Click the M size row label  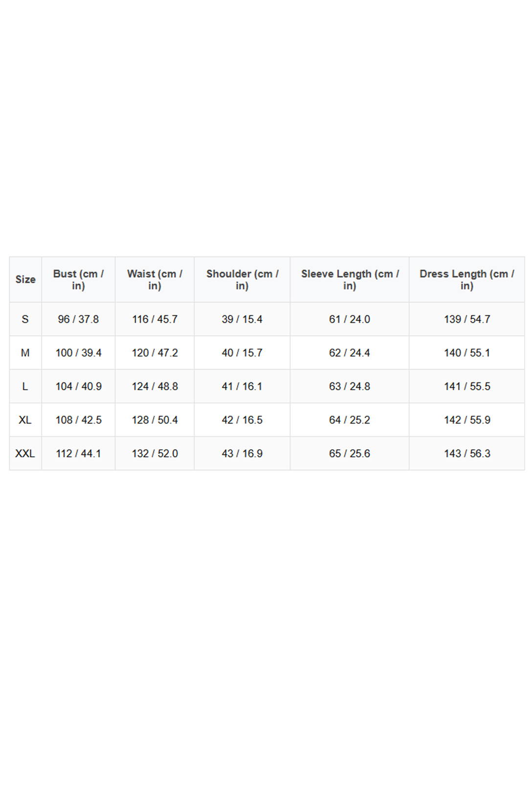click(x=25, y=353)
